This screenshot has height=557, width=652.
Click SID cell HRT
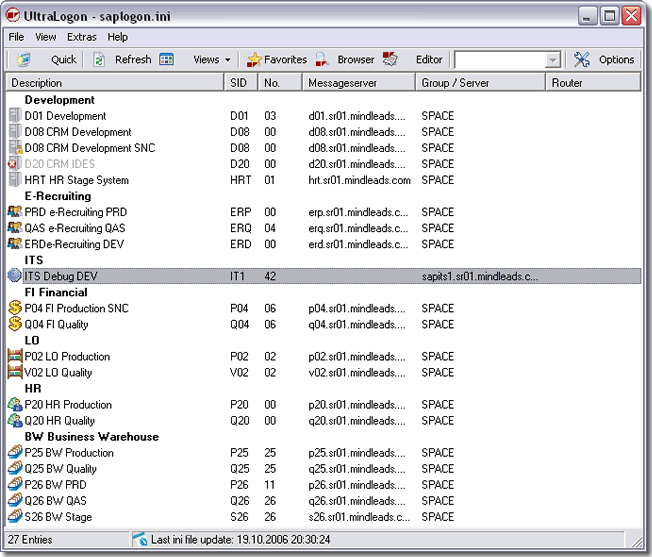(240, 180)
